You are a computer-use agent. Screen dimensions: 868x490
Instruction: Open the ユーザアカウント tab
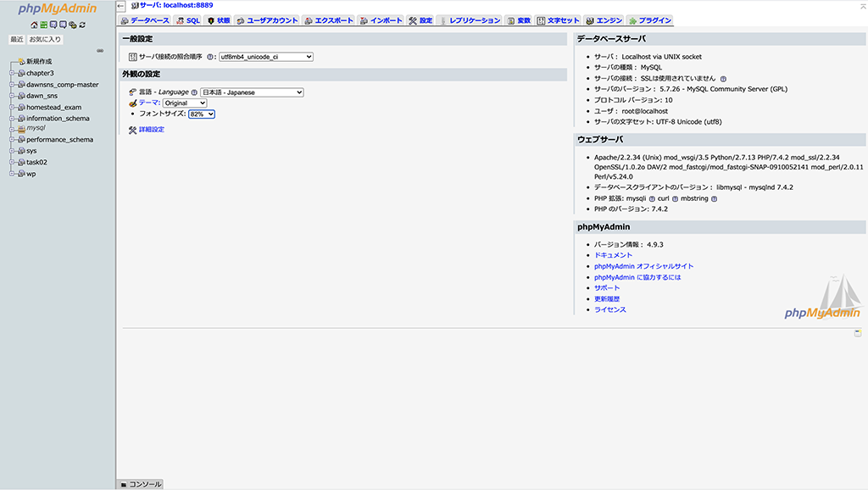pyautogui.click(x=267, y=20)
